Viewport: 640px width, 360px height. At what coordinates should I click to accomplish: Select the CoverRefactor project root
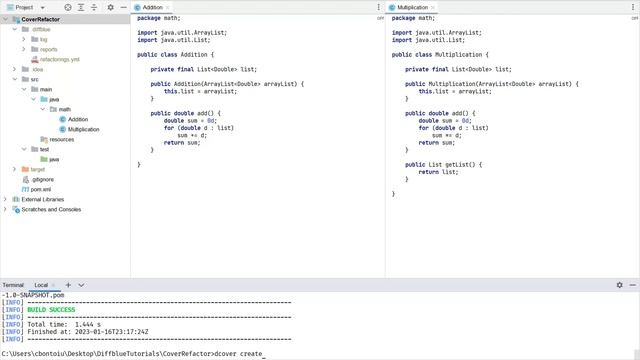[40, 19]
